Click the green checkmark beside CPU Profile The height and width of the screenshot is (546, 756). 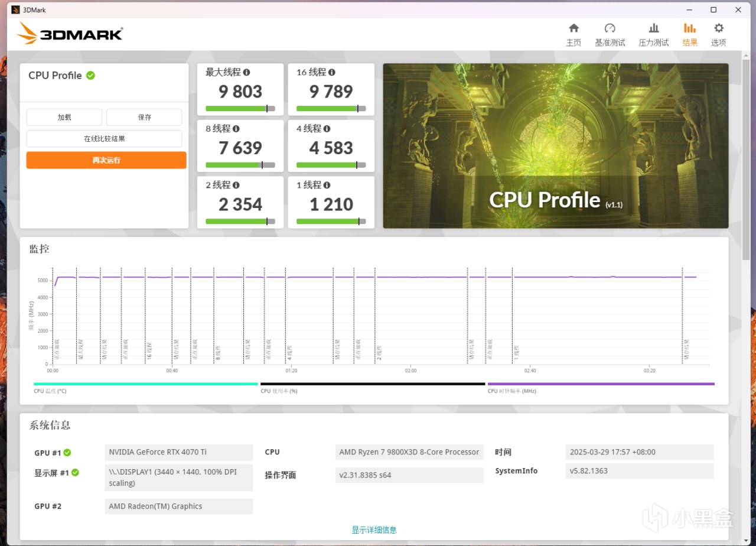click(90, 75)
